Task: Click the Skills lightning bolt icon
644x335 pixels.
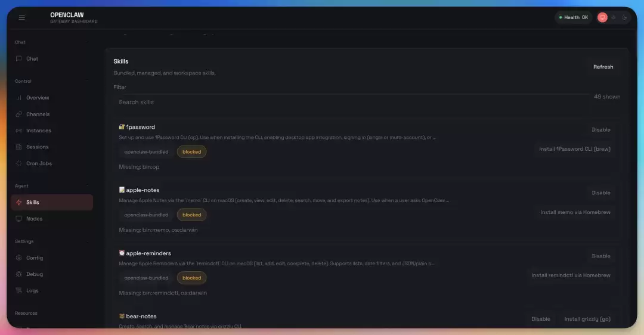Action: (x=18, y=203)
